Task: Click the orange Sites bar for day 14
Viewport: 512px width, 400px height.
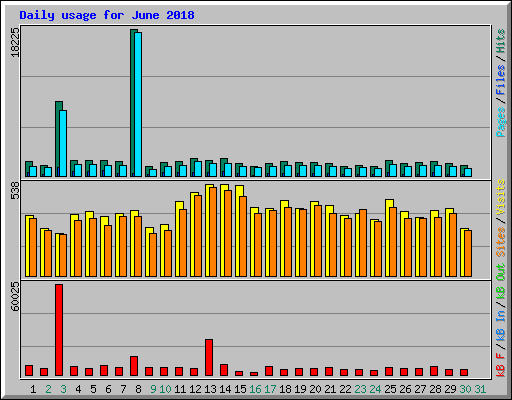Action: point(228,233)
